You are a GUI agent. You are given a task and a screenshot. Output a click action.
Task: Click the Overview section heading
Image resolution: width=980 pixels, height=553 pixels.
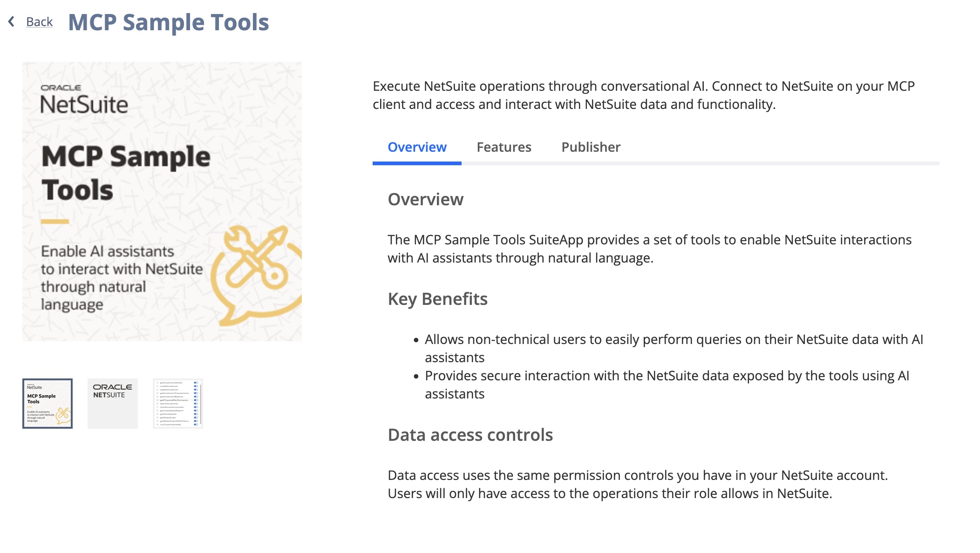[425, 199]
